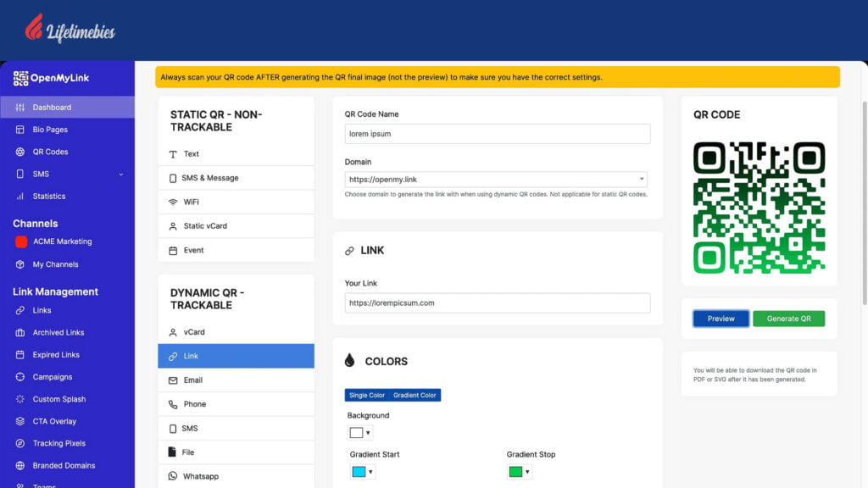Click the OpenMyLink QR logo icon
868x488 pixels.
[x=20, y=79]
